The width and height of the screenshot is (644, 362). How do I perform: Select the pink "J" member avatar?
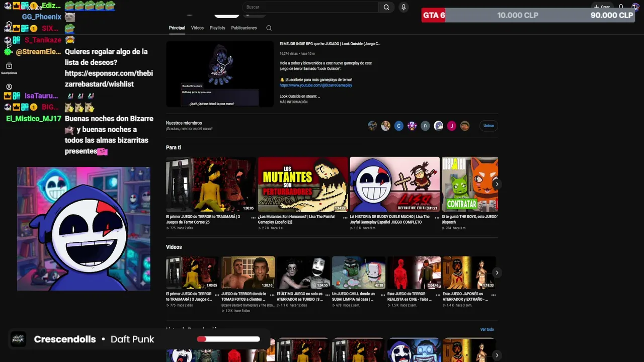click(451, 126)
